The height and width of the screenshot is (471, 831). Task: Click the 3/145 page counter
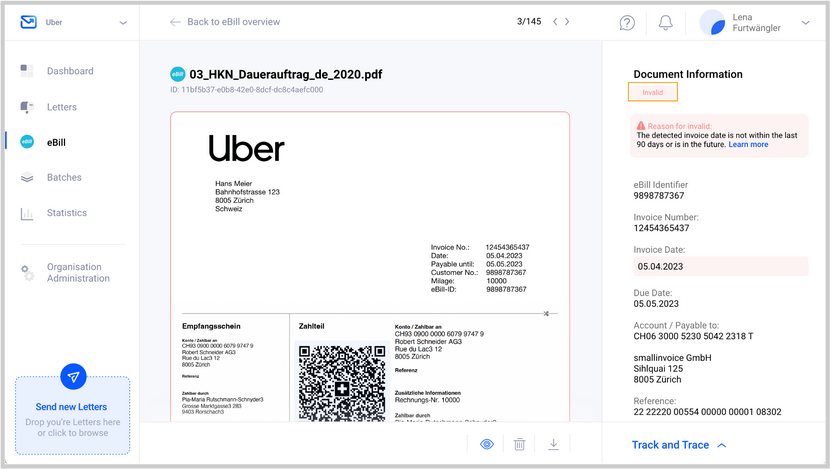pyautogui.click(x=529, y=22)
